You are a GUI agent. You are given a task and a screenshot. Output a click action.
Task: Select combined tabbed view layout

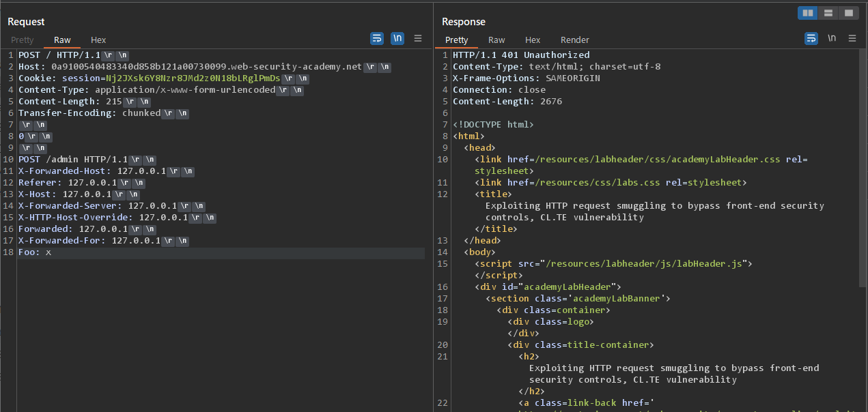tap(848, 13)
